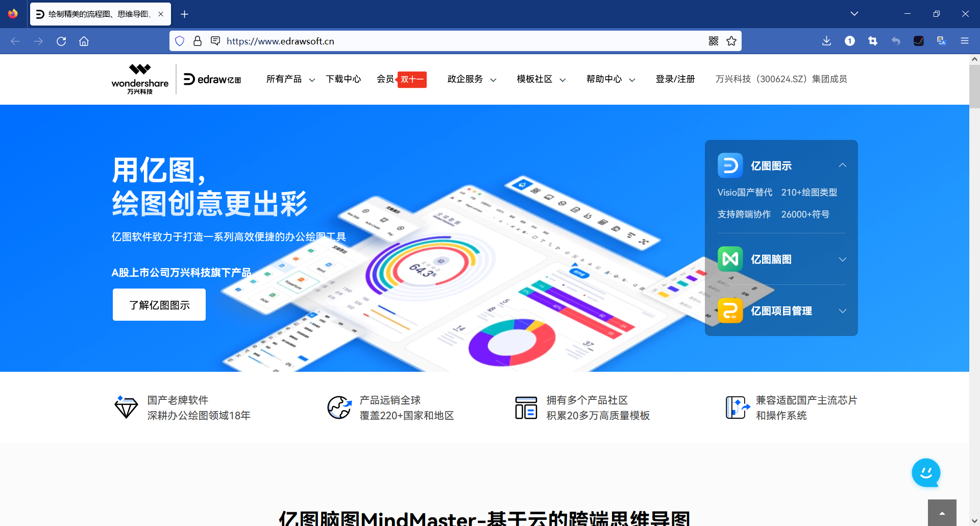Image resolution: width=980 pixels, height=526 pixels.
Task: Open a new browser tab
Action: 185,14
